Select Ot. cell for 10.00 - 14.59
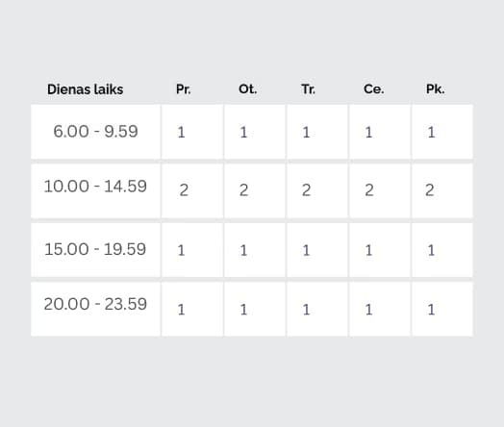This screenshot has width=504, height=427. 255,190
